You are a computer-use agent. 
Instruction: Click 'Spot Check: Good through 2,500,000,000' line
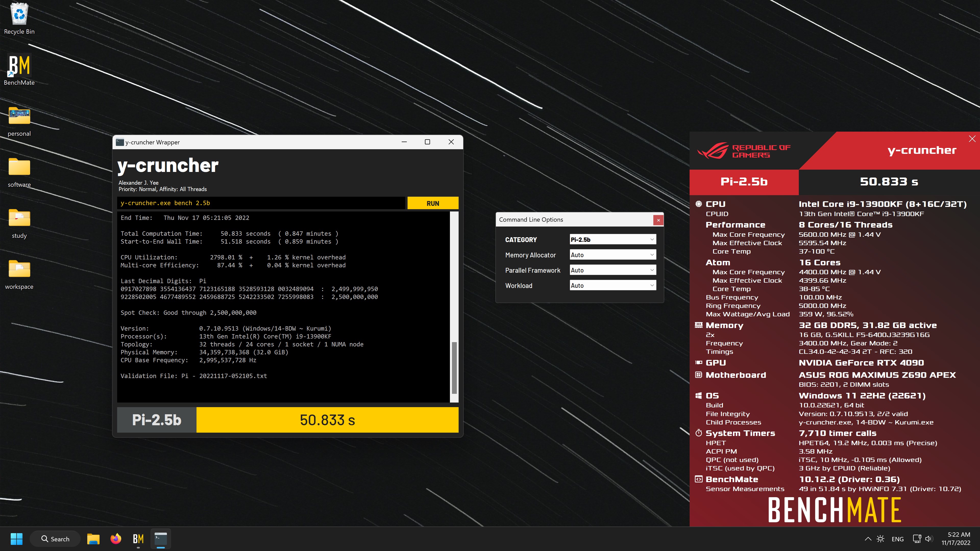click(188, 312)
